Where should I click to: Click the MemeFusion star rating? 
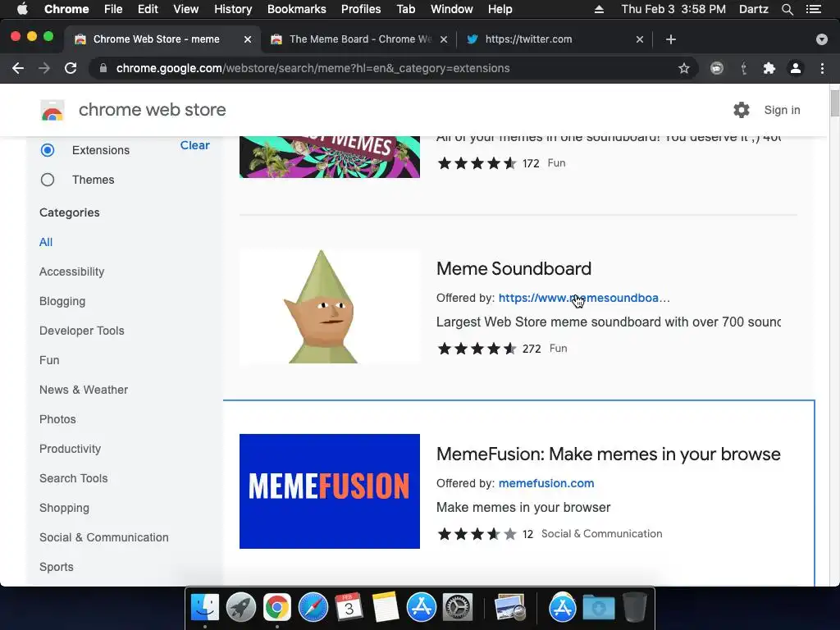tap(477, 534)
